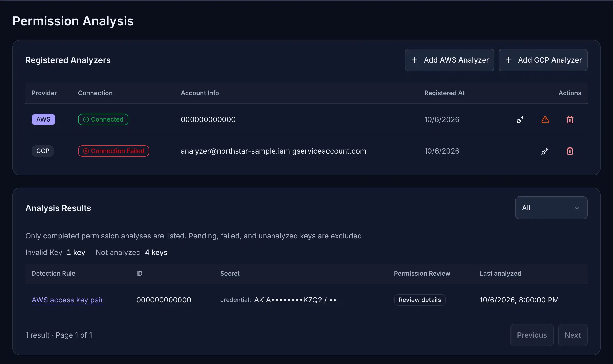Image resolution: width=613 pixels, height=364 pixels.
Task: Select AWS account number 000000000000 in analyzers table
Action: pyautogui.click(x=208, y=119)
